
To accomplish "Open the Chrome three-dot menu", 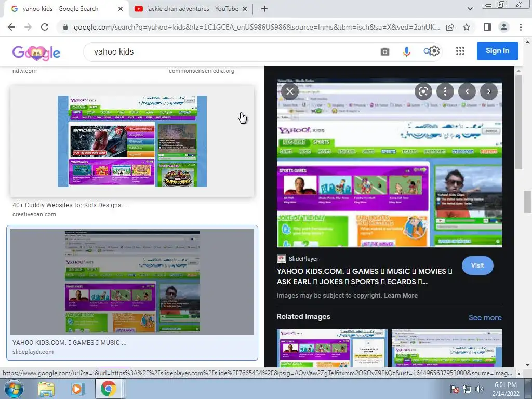I will 521,27.
